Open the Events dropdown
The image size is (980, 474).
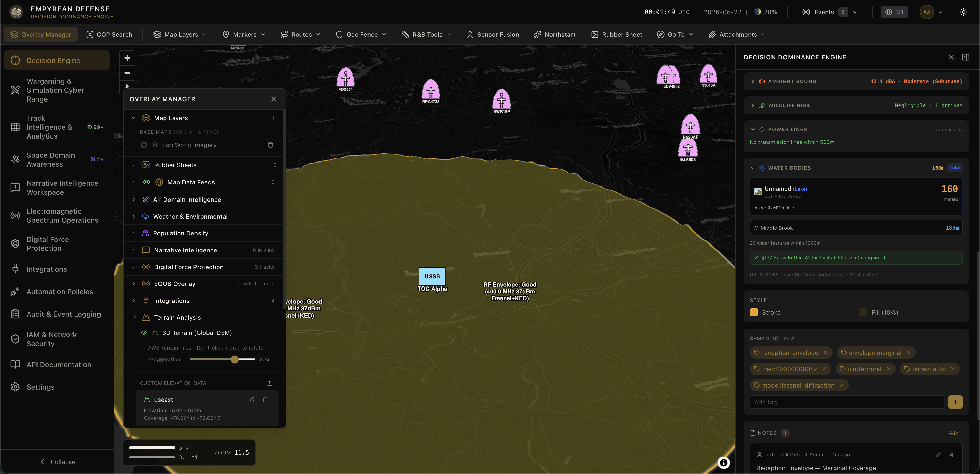coord(829,12)
